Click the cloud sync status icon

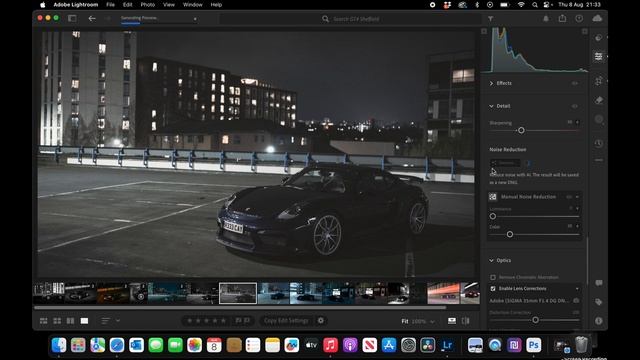pyautogui.click(x=597, y=18)
